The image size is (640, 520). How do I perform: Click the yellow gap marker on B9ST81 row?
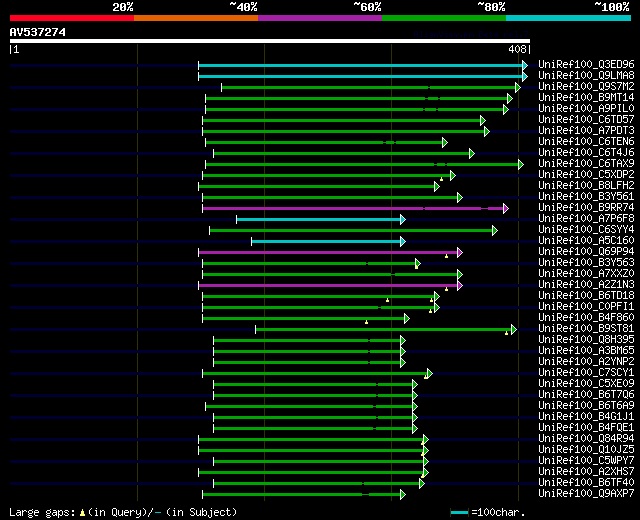coord(507,333)
